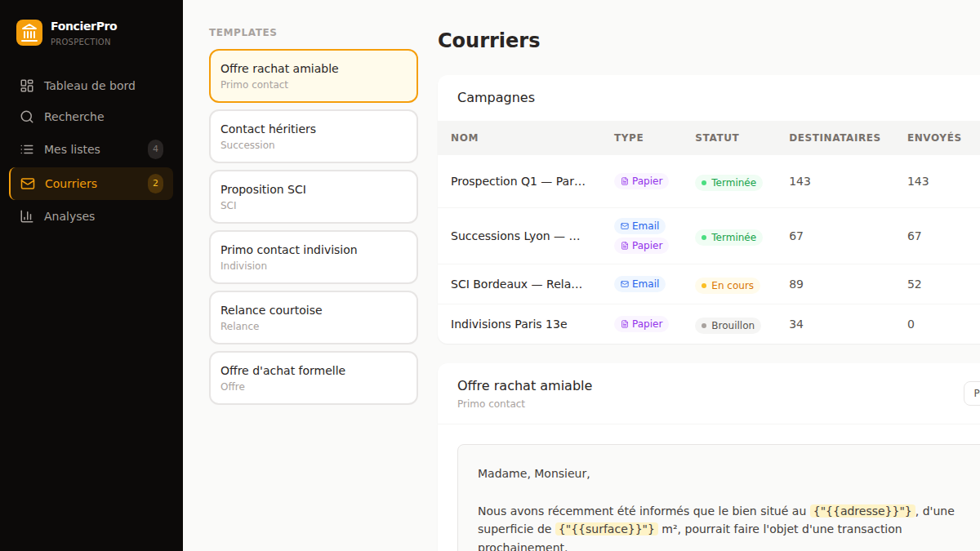980x551 pixels.
Task: Click the Email tag on SCI Bordeaux
Action: (x=639, y=284)
